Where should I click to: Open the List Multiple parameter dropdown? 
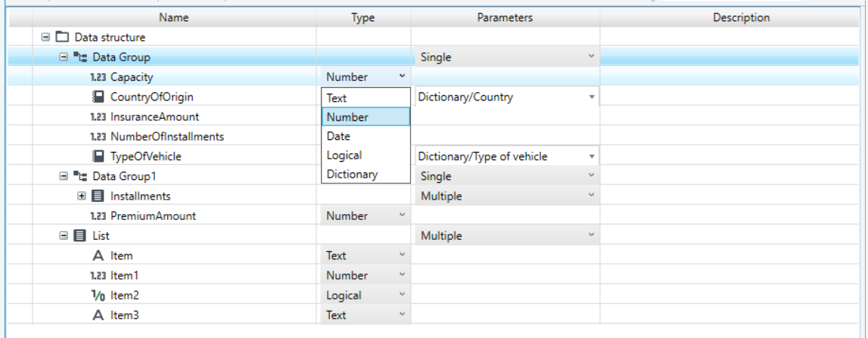tap(506, 236)
